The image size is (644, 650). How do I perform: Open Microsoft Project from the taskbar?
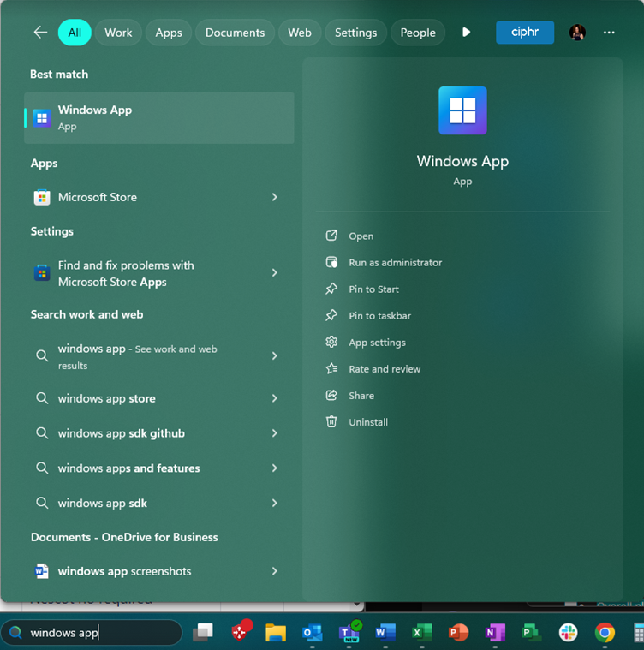coord(531,633)
